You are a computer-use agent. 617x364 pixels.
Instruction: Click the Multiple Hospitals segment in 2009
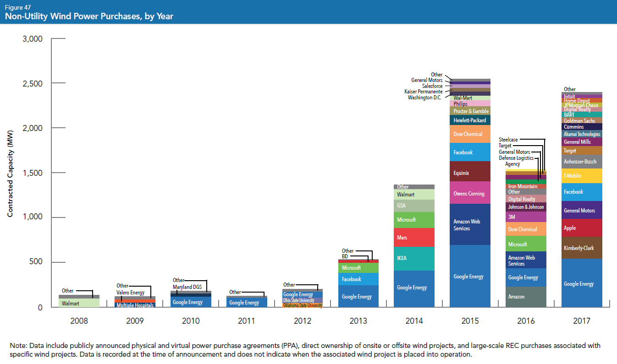(135, 305)
